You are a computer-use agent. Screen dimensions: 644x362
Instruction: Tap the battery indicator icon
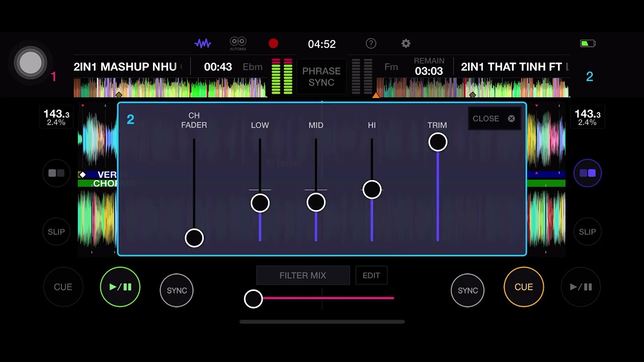click(x=588, y=44)
